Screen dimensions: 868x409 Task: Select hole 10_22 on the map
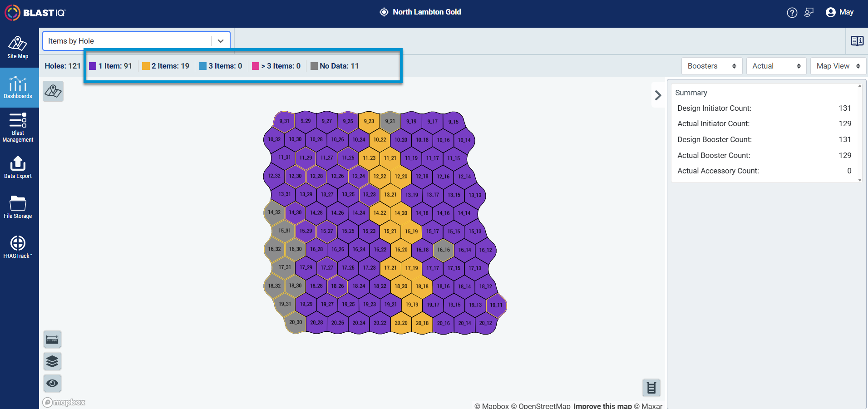380,140
